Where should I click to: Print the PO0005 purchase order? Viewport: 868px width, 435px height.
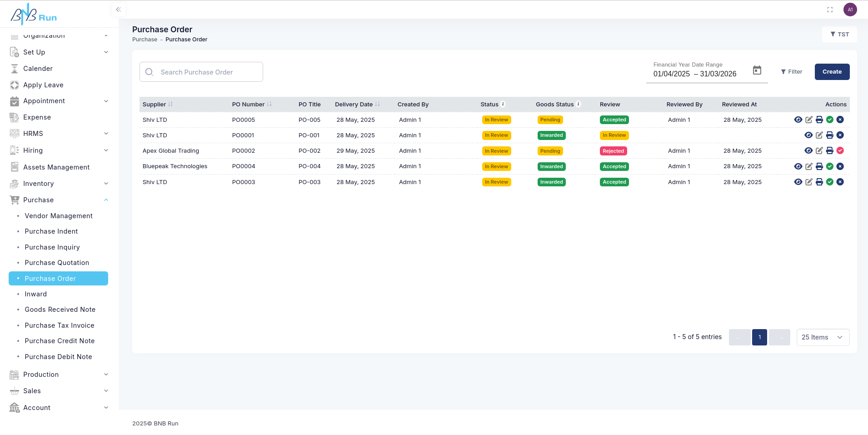(819, 120)
